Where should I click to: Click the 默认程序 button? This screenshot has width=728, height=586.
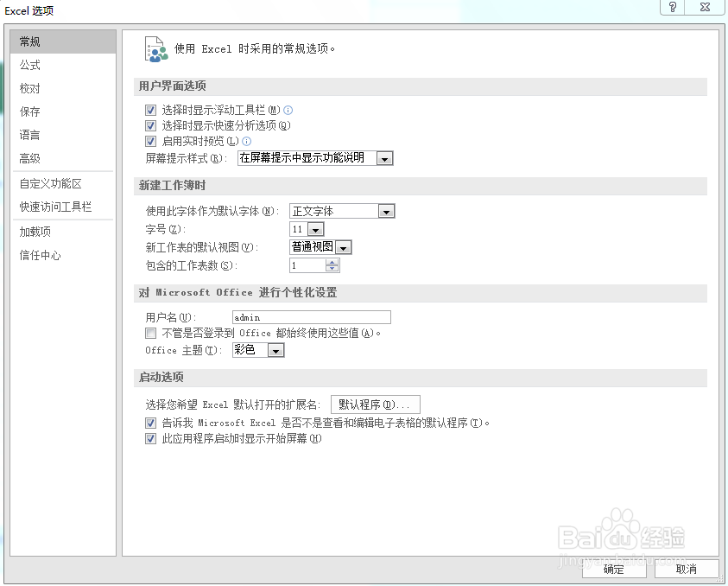(x=375, y=404)
